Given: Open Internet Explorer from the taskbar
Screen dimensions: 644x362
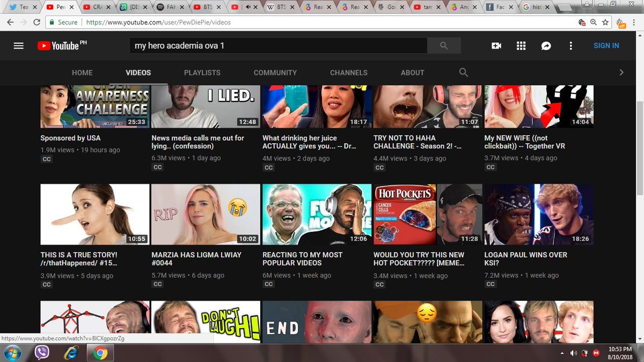Looking at the screenshot, I should 71,353.
